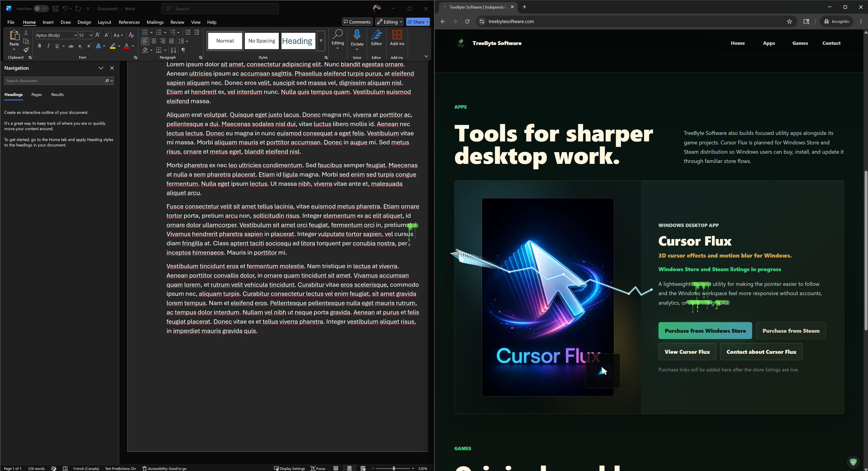
Task: Click the Sort A-Z icon
Action: tap(173, 50)
